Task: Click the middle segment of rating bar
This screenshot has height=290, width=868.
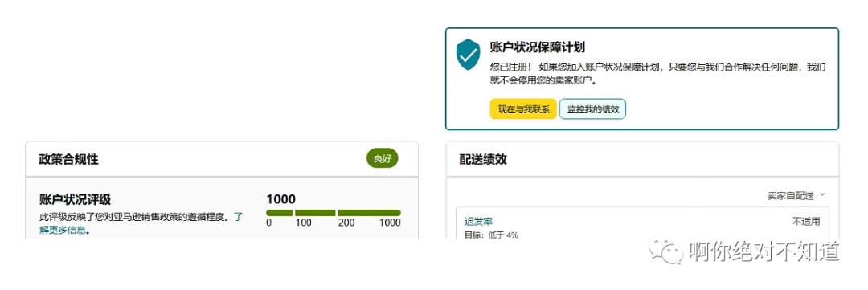Action: [x=315, y=213]
